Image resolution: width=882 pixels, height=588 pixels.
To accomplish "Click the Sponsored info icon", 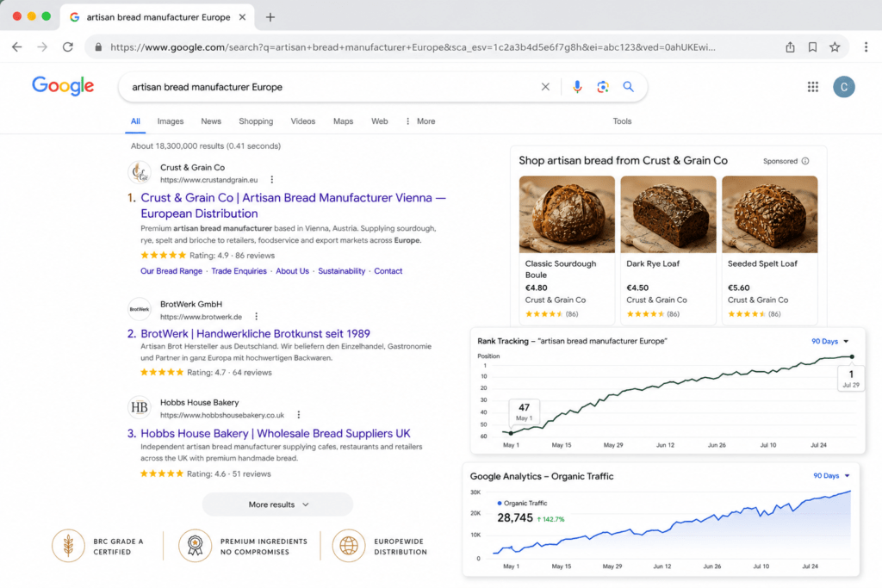I will [x=805, y=161].
